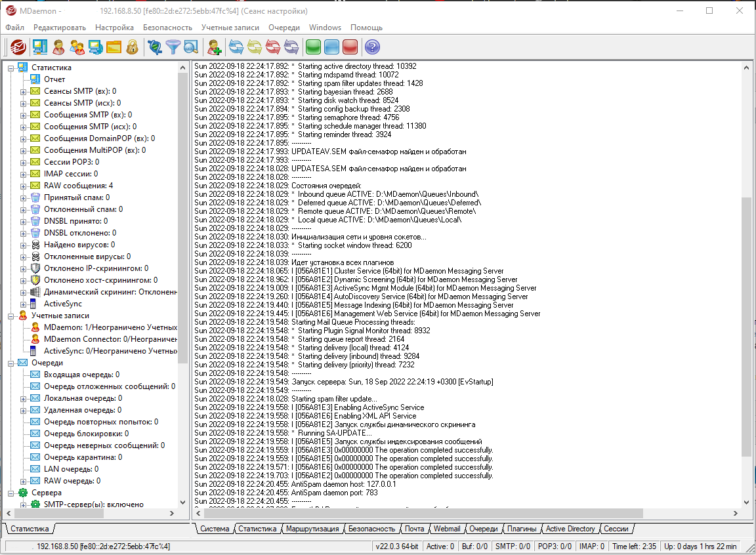Image resolution: width=756 pixels, height=555 pixels.
Task: Open the Настройка menu
Action: pyautogui.click(x=114, y=28)
